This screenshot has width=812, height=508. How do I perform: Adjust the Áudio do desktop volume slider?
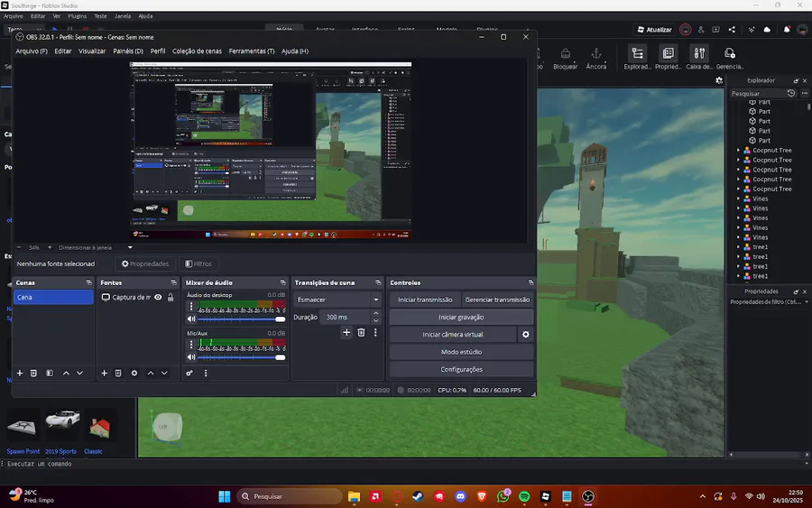241,319
